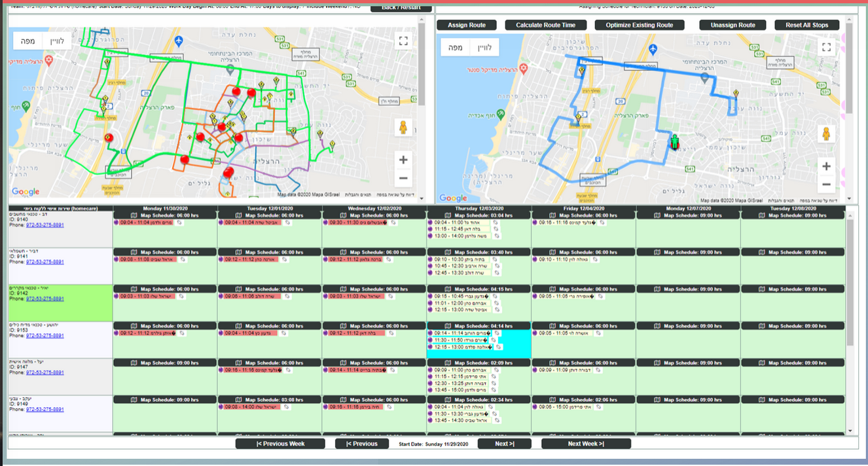Click Calculate Route Time
868x466 pixels.
click(x=545, y=25)
